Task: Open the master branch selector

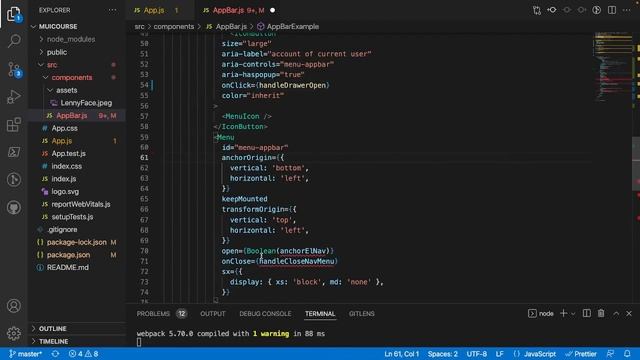Action: point(25,353)
